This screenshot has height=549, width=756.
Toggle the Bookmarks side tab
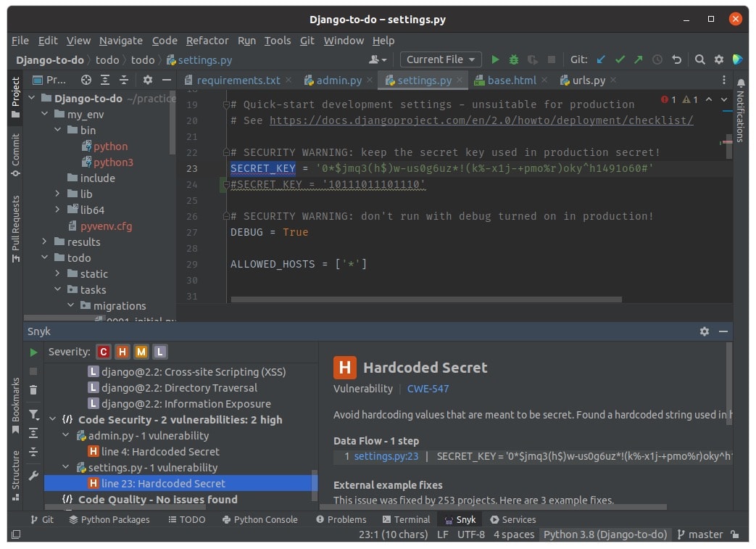point(15,405)
